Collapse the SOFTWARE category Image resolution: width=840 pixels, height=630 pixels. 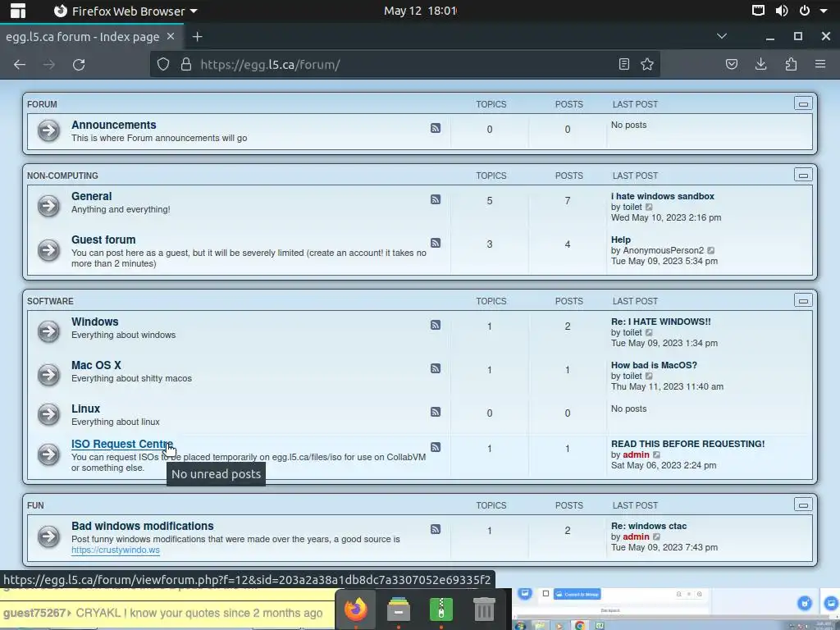pyautogui.click(x=803, y=300)
